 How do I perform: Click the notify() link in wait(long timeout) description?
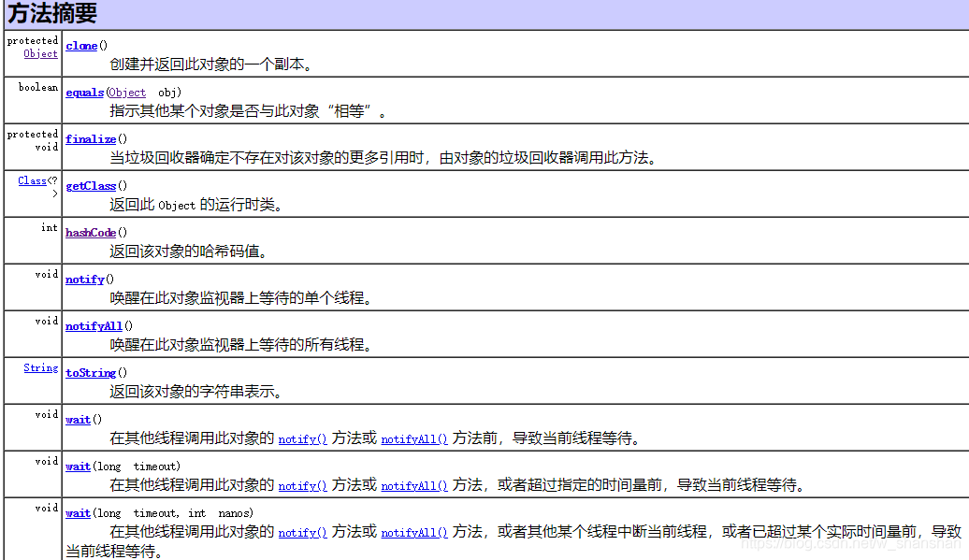point(302,485)
